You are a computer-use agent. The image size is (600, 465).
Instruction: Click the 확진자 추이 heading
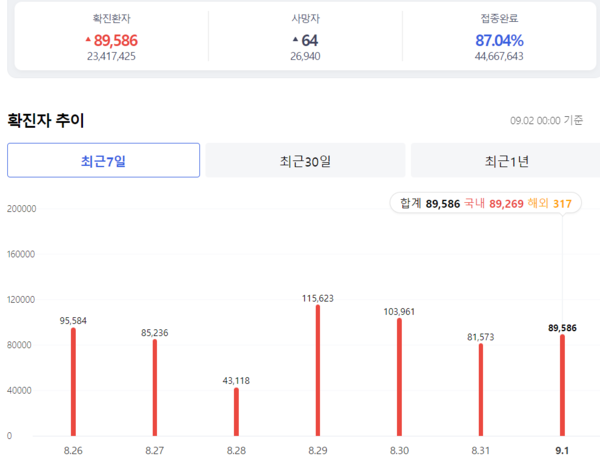(46, 120)
